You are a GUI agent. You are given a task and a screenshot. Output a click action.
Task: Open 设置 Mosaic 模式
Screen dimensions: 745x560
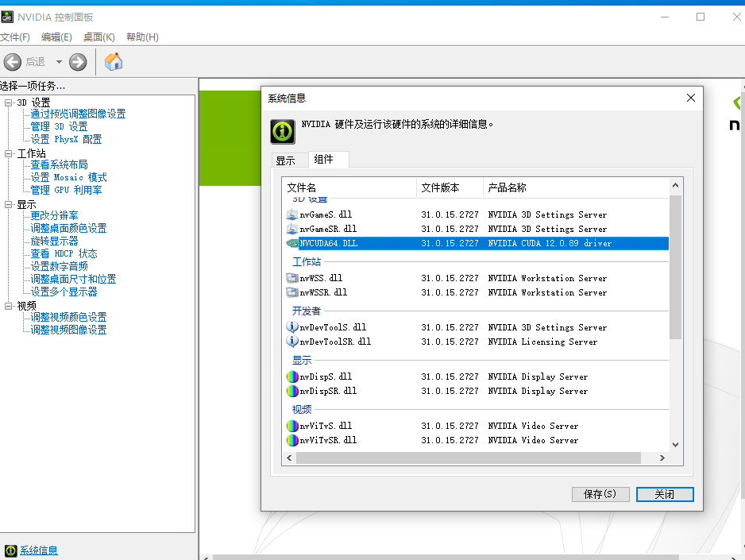pos(68,177)
